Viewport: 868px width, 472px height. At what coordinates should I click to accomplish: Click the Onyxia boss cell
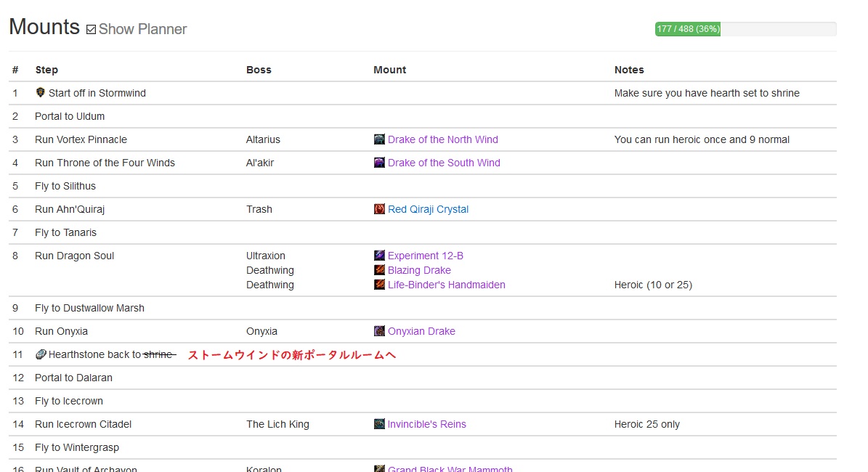coord(261,331)
